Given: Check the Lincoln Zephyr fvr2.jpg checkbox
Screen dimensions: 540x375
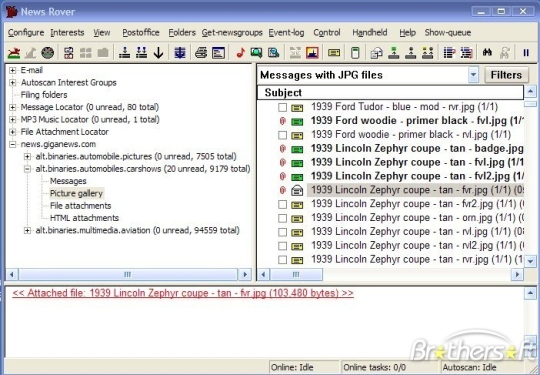Looking at the screenshot, I should tap(282, 205).
